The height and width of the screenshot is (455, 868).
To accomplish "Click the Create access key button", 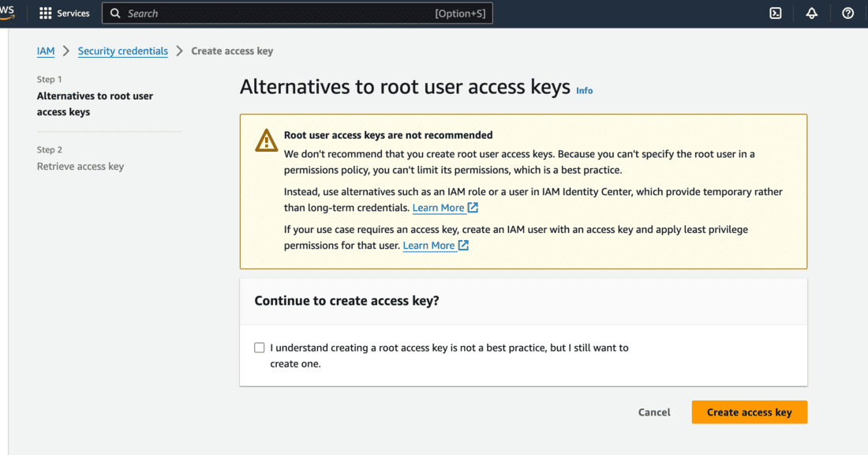I will click(749, 412).
